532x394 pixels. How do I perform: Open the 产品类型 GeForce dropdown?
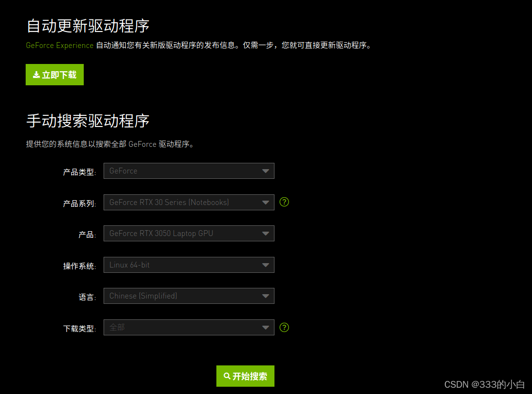pos(189,171)
